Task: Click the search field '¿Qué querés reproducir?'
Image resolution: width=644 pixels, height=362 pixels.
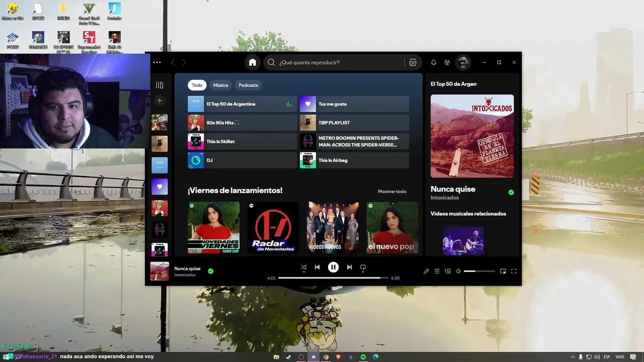Action: pyautogui.click(x=335, y=62)
